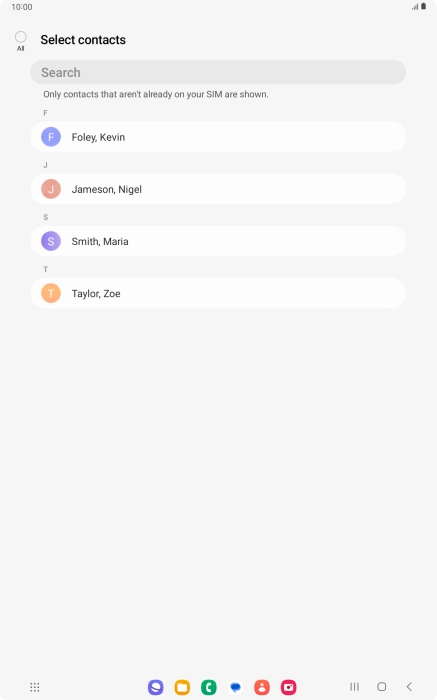Viewport: 437px width, 700px height.
Task: Open the orange Contacts app icon
Action: 262,687
